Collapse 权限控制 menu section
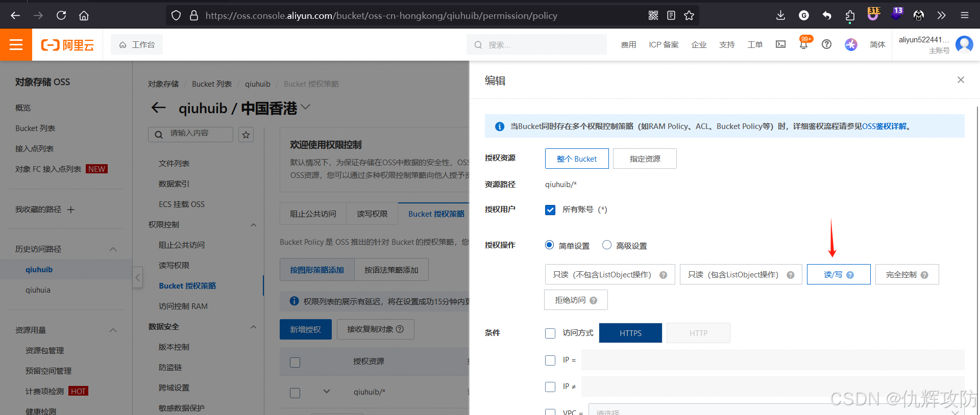The height and width of the screenshot is (415, 980). 254,225
